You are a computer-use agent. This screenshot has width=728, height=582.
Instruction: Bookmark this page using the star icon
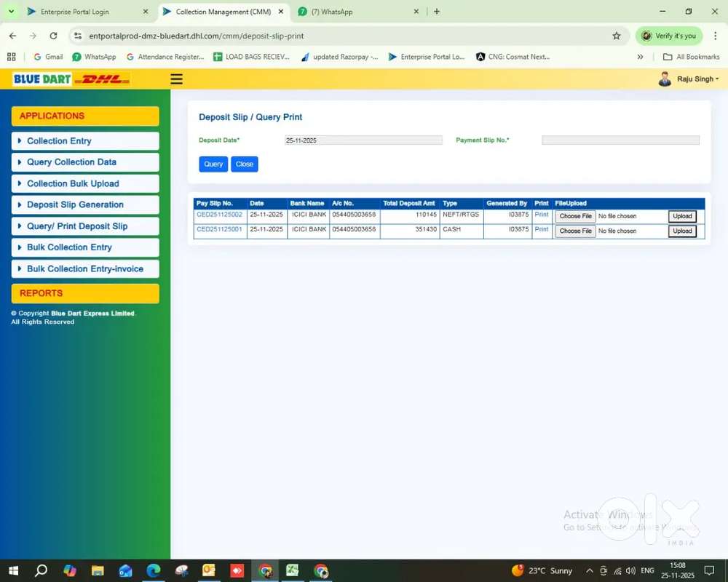(617, 36)
